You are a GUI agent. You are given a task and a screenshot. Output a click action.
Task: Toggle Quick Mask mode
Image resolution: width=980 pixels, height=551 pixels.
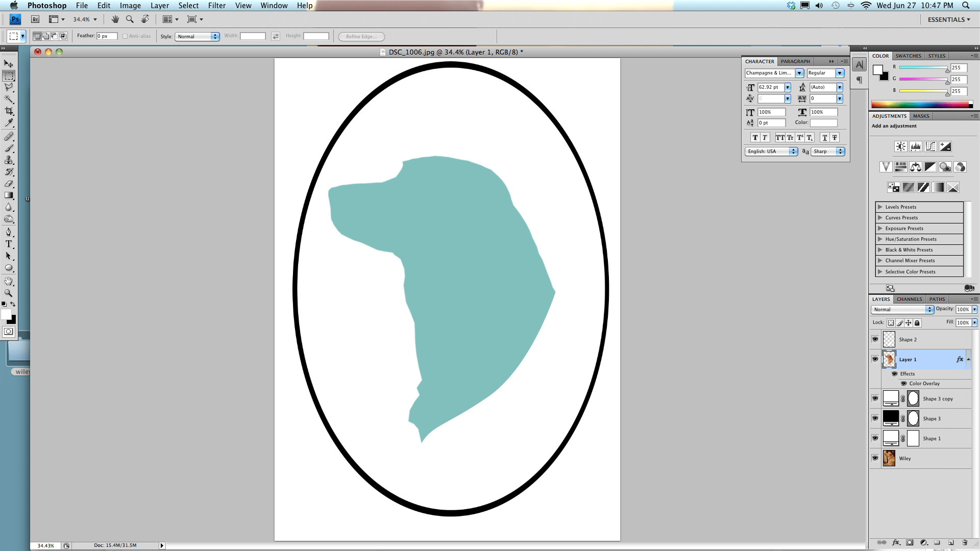point(9,332)
